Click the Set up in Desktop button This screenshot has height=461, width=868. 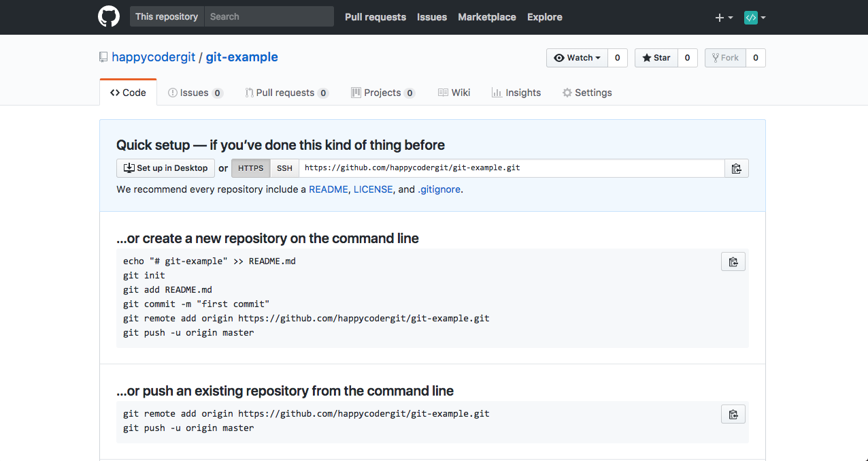[x=165, y=168]
